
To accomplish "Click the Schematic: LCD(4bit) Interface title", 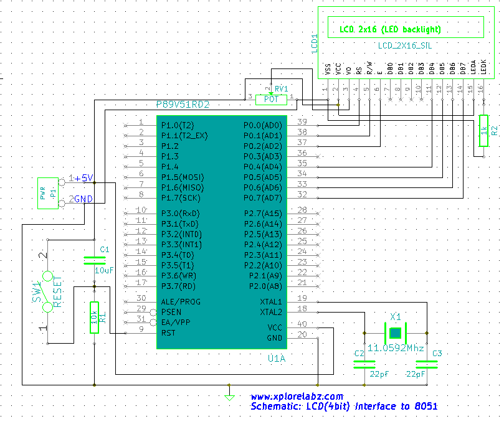I will tap(344, 407).
